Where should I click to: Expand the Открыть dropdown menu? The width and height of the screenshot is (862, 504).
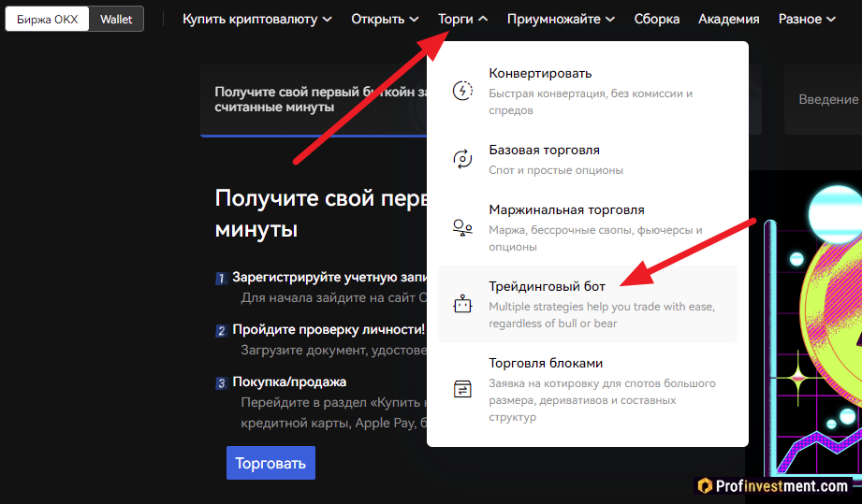click(385, 20)
